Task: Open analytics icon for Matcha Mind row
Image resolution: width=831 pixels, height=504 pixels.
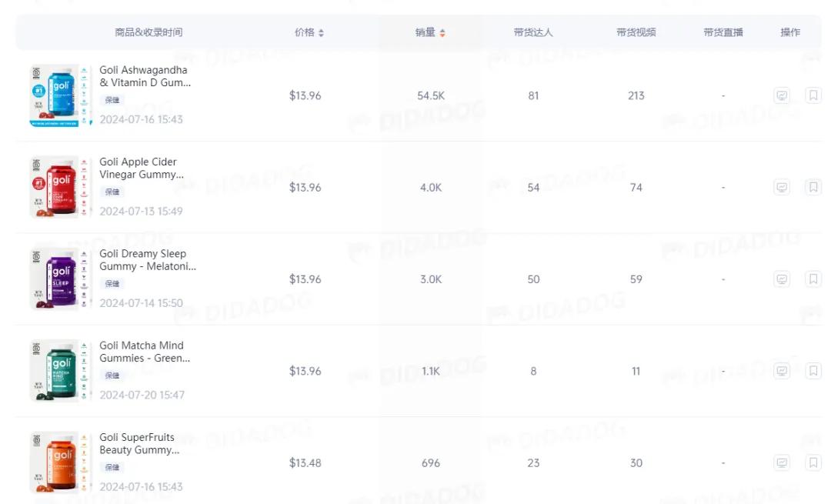Action: (x=782, y=371)
